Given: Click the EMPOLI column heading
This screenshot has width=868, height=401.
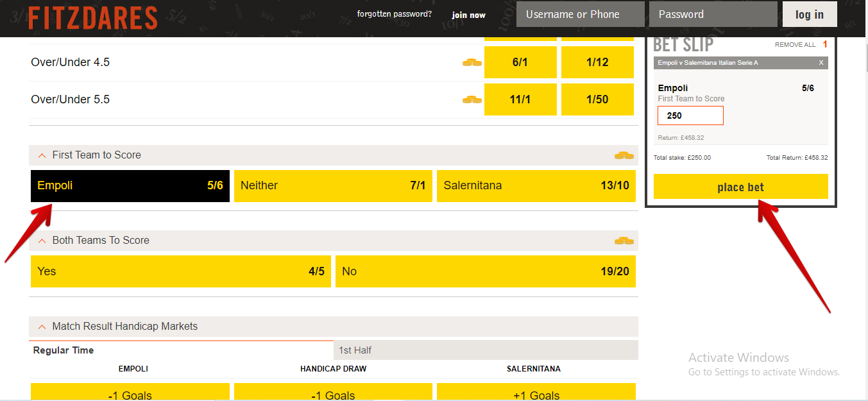Looking at the screenshot, I should (133, 369).
